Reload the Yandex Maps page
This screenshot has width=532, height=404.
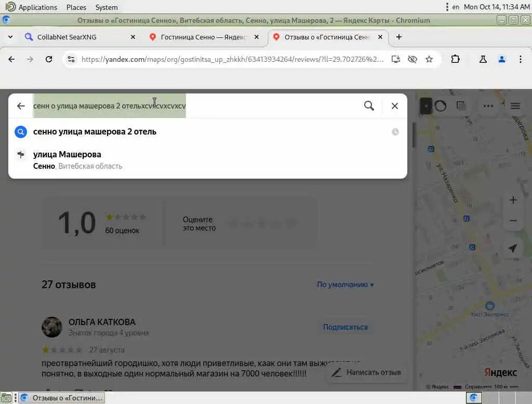click(49, 59)
